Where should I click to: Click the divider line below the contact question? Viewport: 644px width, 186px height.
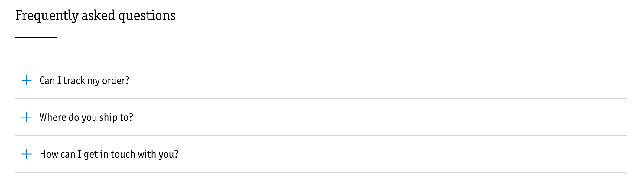click(x=321, y=172)
